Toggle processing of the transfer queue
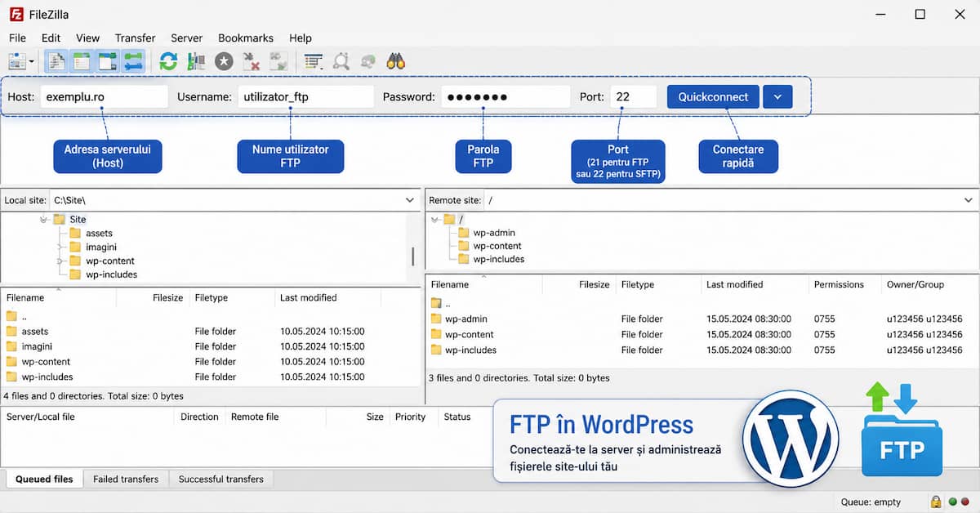 [x=196, y=61]
